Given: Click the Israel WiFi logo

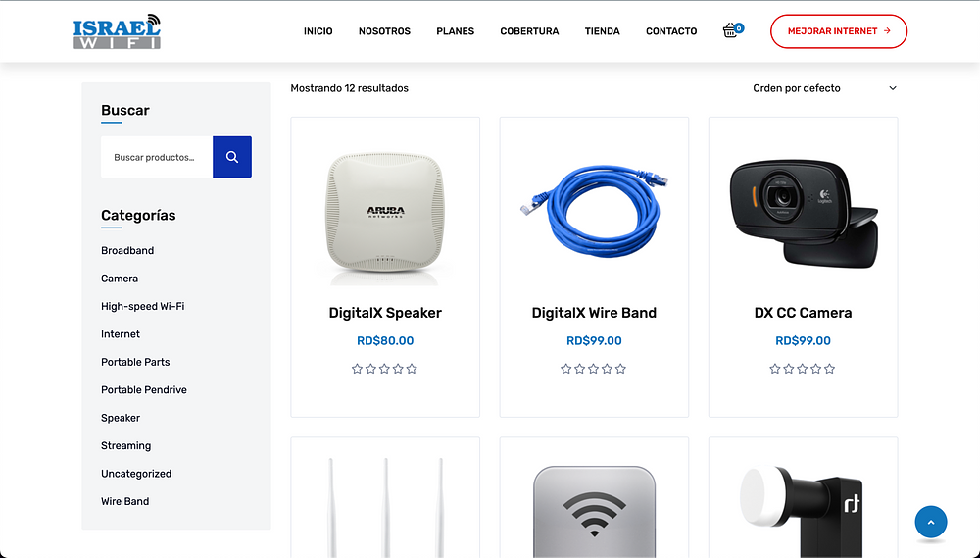Looking at the screenshot, I should pos(117,31).
